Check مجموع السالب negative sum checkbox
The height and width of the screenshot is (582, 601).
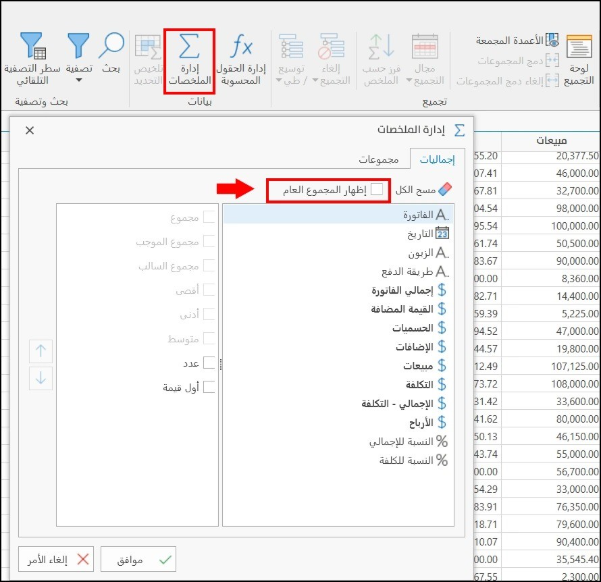(x=209, y=266)
